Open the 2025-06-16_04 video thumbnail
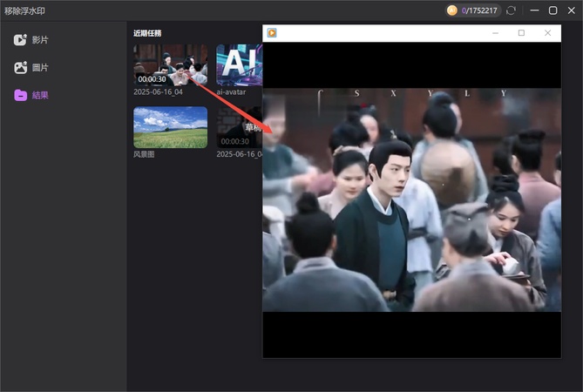This screenshot has height=392, width=583. pyautogui.click(x=170, y=64)
